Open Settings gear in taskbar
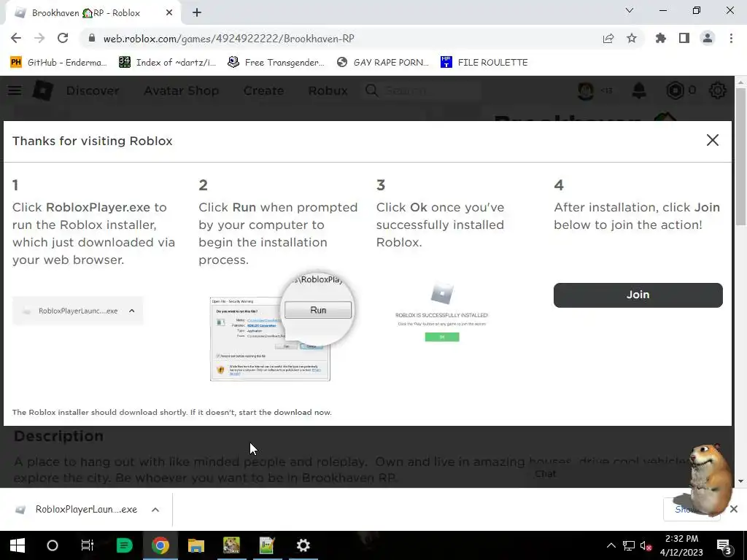Viewport: 747px width, 560px height. point(303,545)
